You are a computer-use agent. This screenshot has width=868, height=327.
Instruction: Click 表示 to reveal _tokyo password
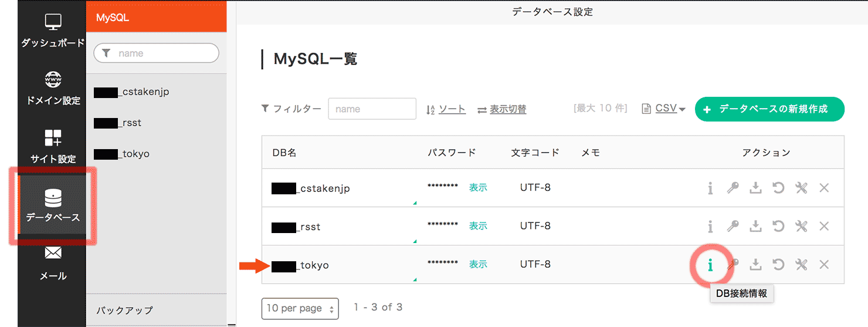click(478, 265)
